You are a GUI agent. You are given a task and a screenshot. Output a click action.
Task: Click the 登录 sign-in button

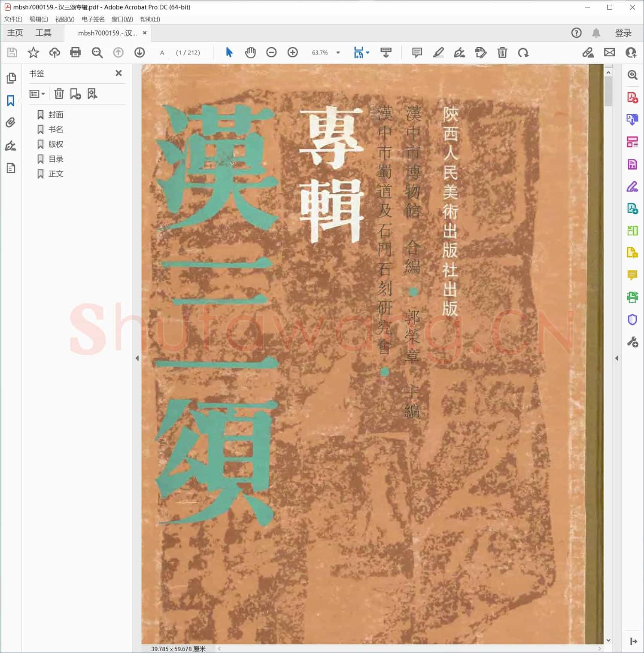click(623, 33)
